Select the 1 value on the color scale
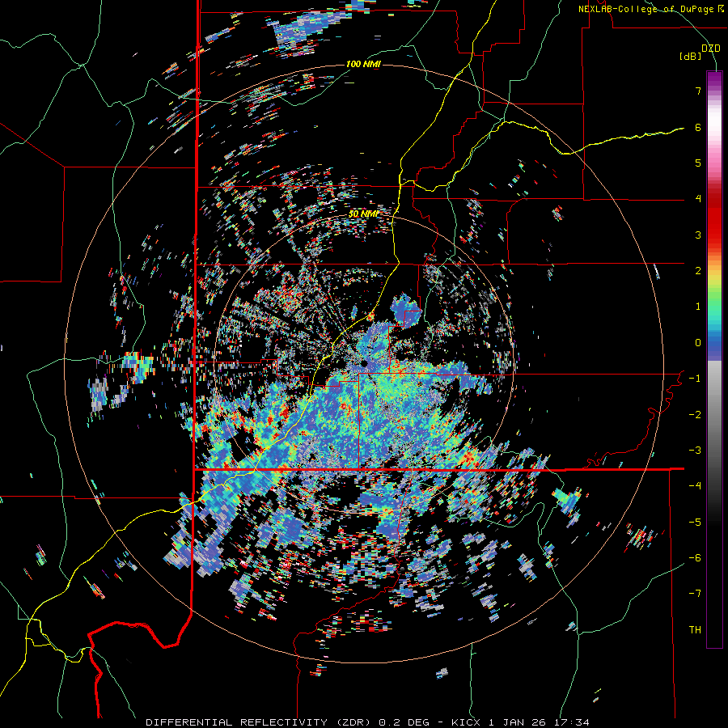Image resolution: width=728 pixels, height=728 pixels. [698, 307]
